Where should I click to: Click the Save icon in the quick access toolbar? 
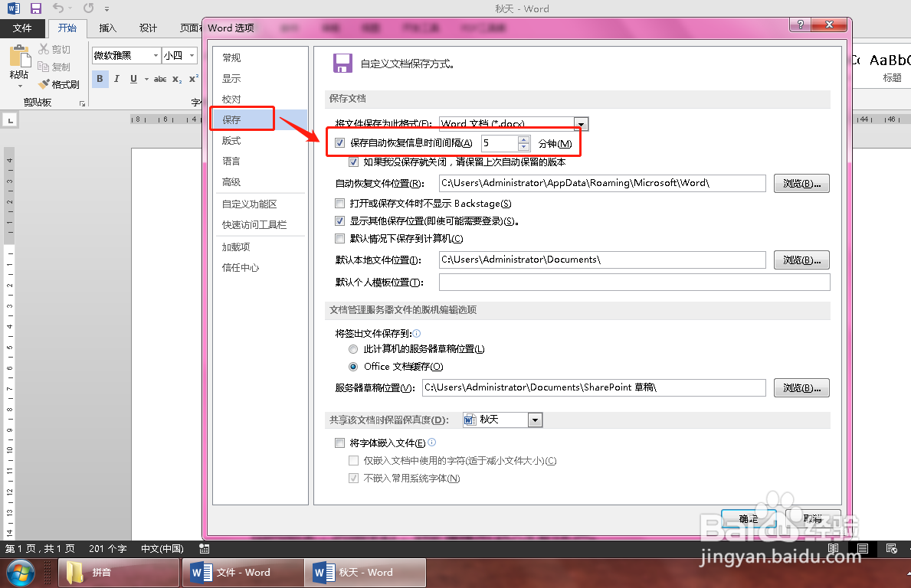(x=36, y=8)
